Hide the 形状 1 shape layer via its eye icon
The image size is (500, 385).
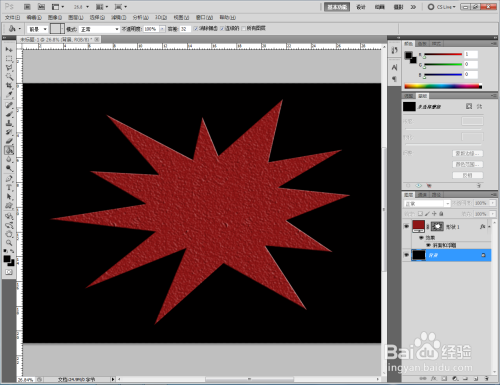click(x=406, y=226)
